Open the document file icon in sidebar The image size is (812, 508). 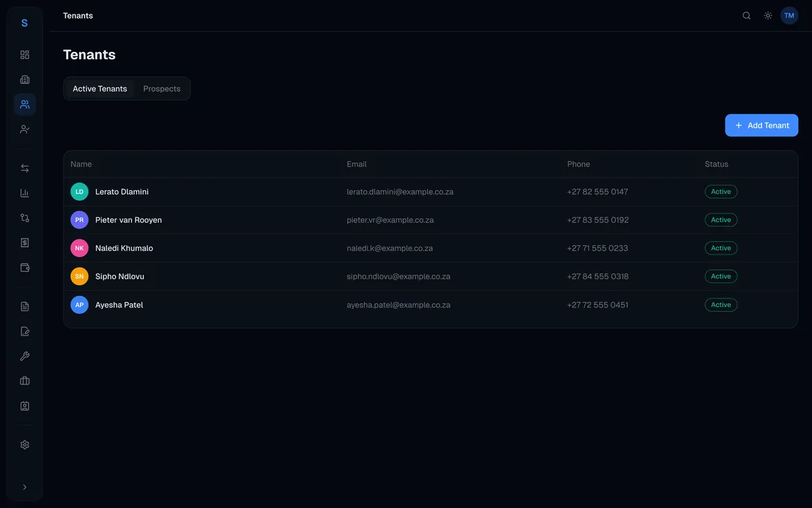(24, 306)
